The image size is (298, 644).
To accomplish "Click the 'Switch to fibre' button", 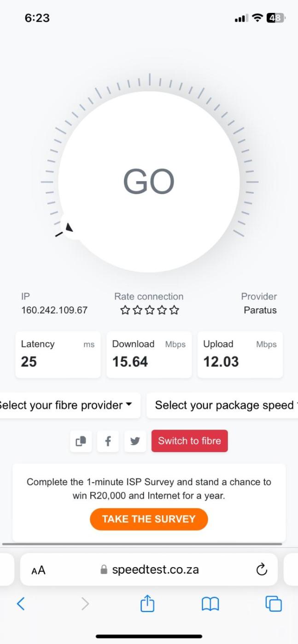I will 189,441.
